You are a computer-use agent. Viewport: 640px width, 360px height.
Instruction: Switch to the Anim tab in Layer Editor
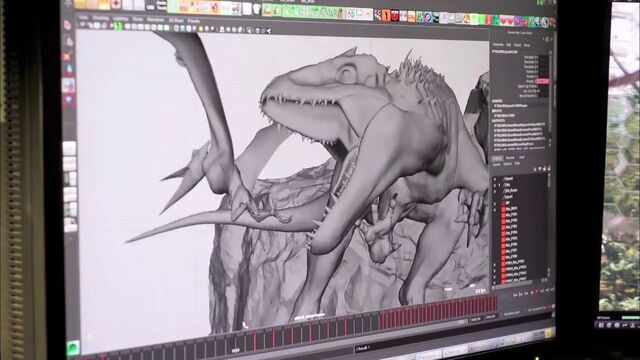[x=522, y=157]
